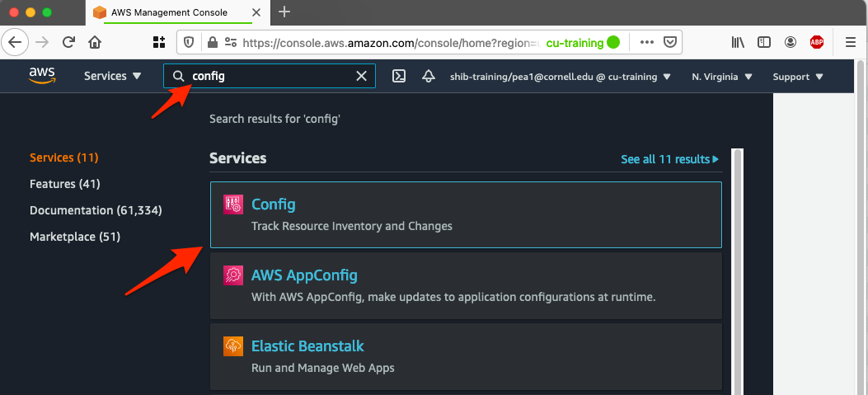
Task: Filter results by Services (11)
Action: [x=63, y=158]
